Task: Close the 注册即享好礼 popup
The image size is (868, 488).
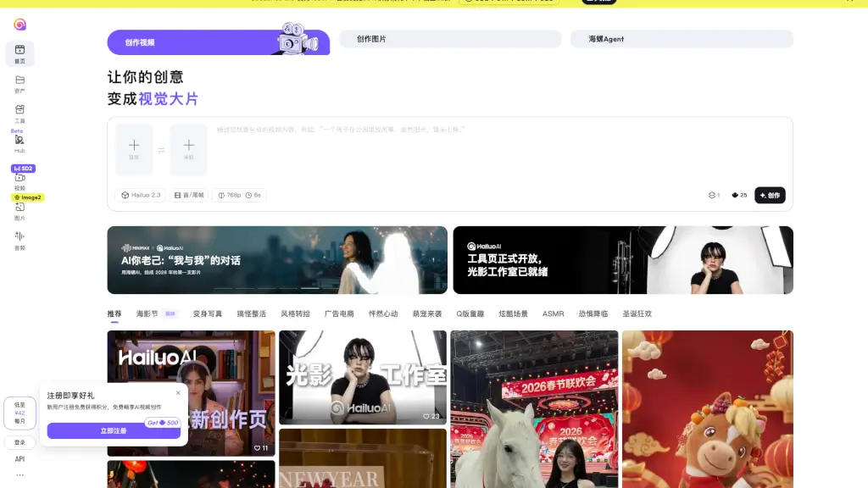Action: [178, 392]
